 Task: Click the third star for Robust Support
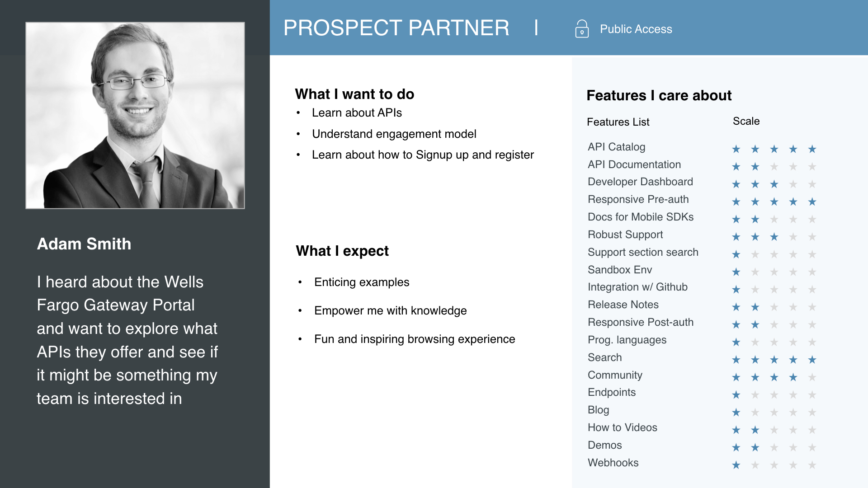[x=774, y=237]
